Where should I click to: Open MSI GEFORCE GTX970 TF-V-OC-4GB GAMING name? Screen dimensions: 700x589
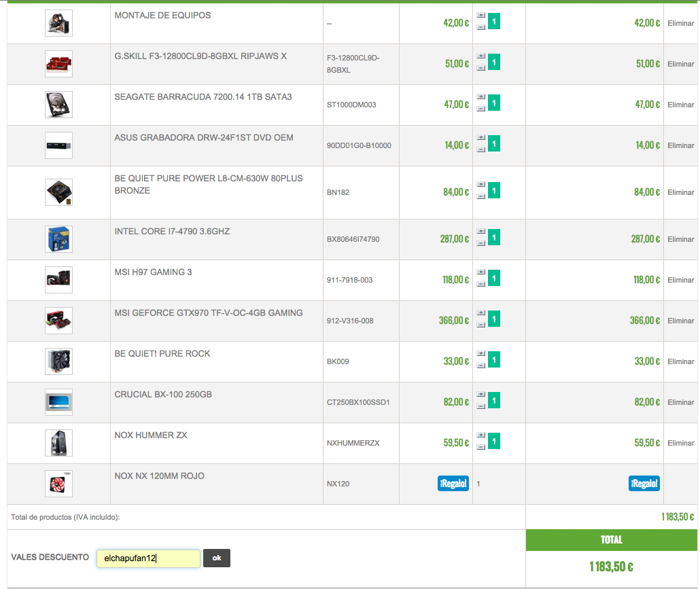click(209, 313)
